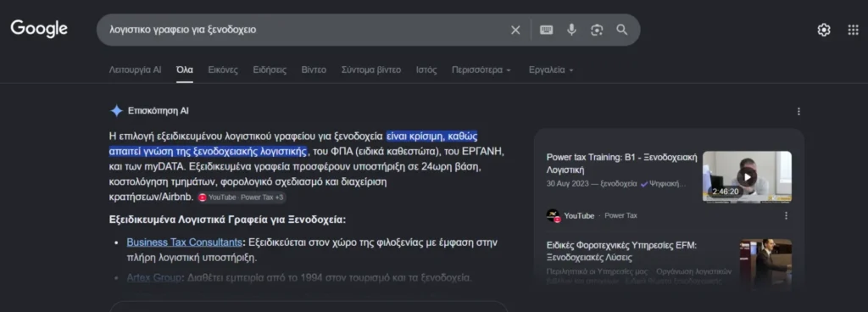
Task: Open Ειδικές Φοροτεχνικές Υπηρεσίες EFM result
Action: click(621, 251)
